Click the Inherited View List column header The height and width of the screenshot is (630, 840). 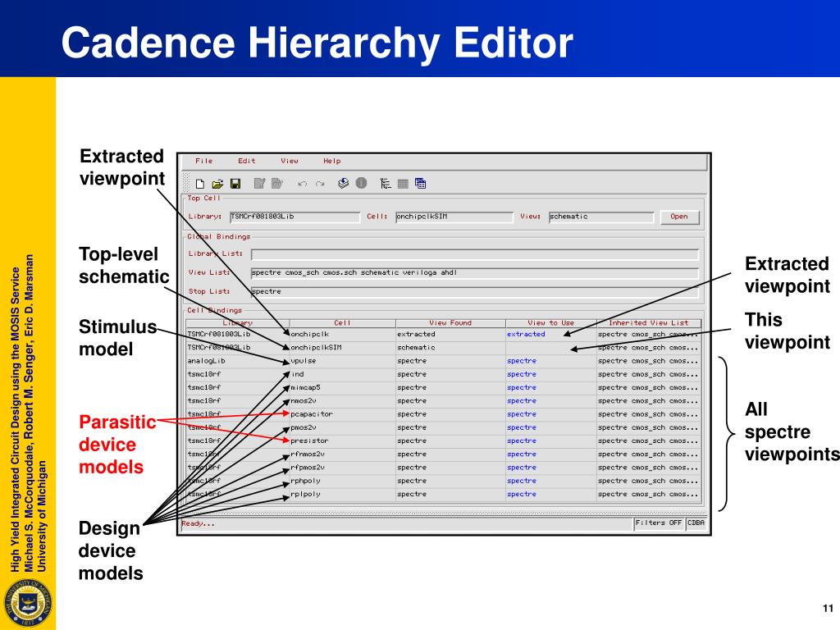click(649, 323)
